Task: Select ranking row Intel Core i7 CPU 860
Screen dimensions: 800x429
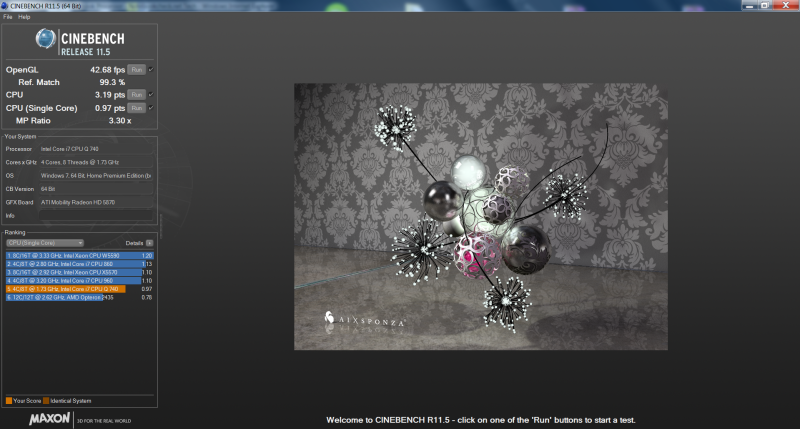Action: coord(80,264)
